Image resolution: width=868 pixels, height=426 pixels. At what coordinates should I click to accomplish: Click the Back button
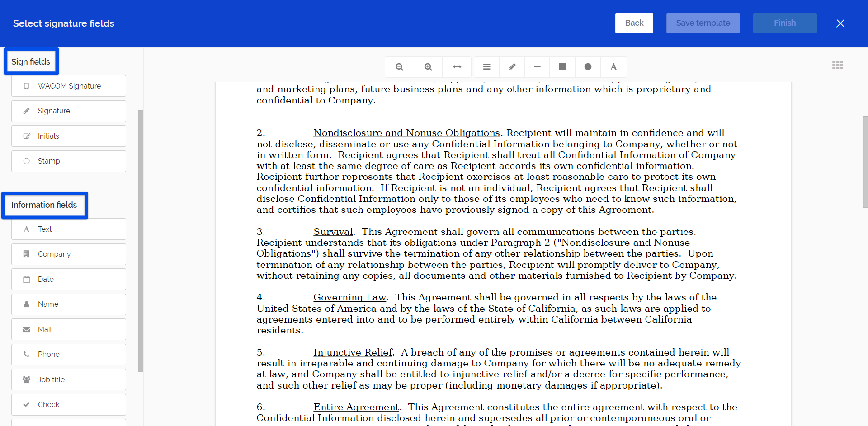point(634,23)
